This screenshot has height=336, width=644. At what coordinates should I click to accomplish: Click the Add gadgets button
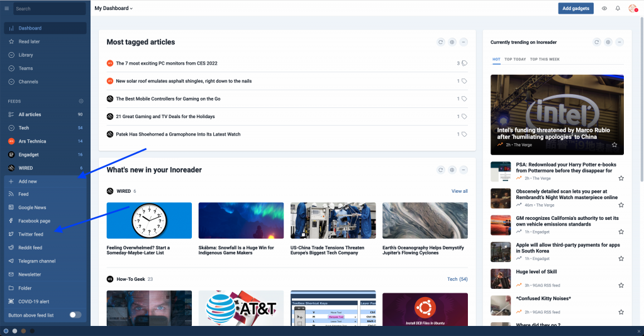(x=575, y=8)
